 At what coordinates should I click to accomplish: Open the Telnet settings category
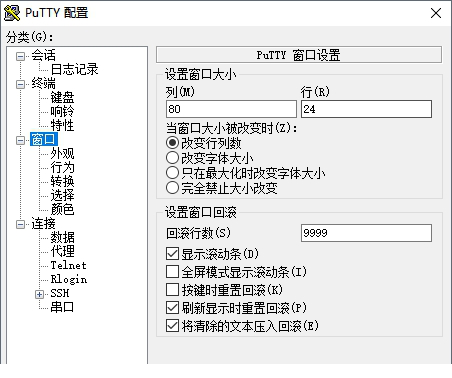click(x=68, y=265)
